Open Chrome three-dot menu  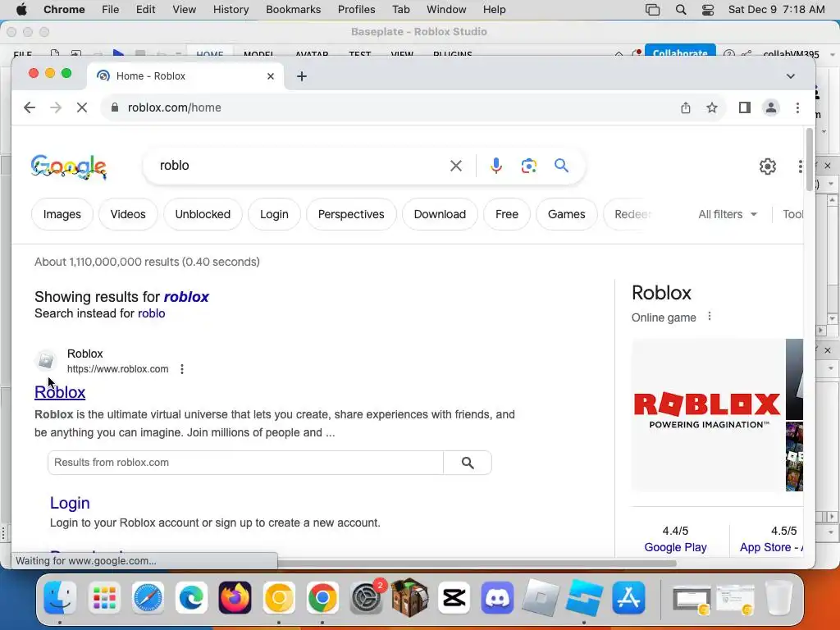[797, 107]
